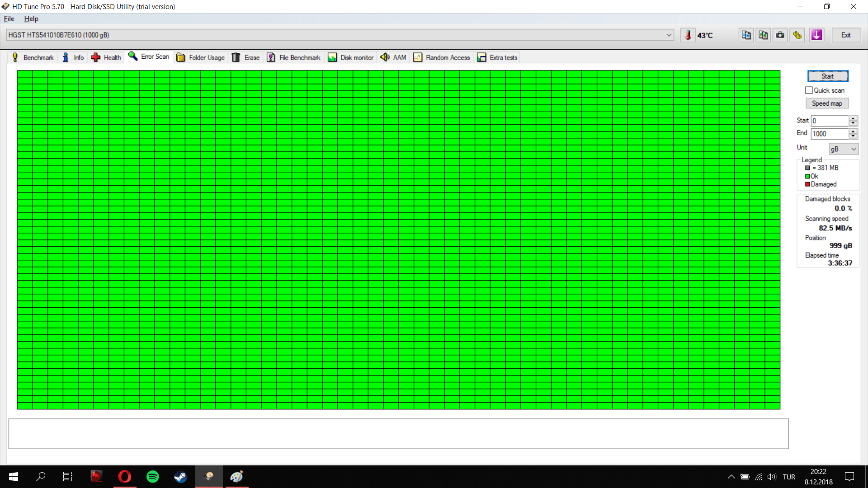The height and width of the screenshot is (488, 868).
Task: Increment the Start value spinner up
Action: (853, 118)
